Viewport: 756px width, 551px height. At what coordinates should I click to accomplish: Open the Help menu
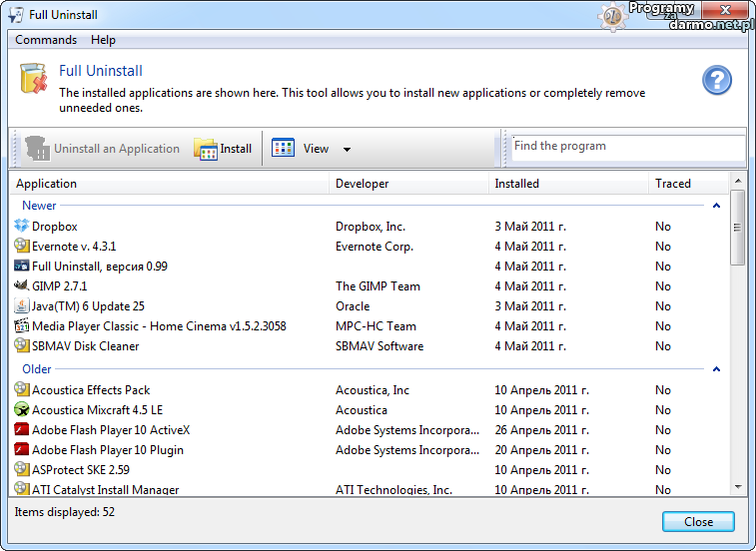103,40
